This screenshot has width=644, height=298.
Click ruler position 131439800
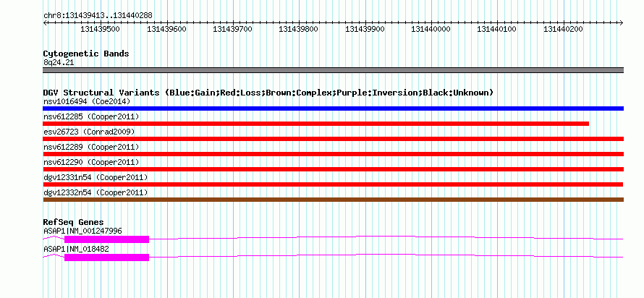[299, 29]
